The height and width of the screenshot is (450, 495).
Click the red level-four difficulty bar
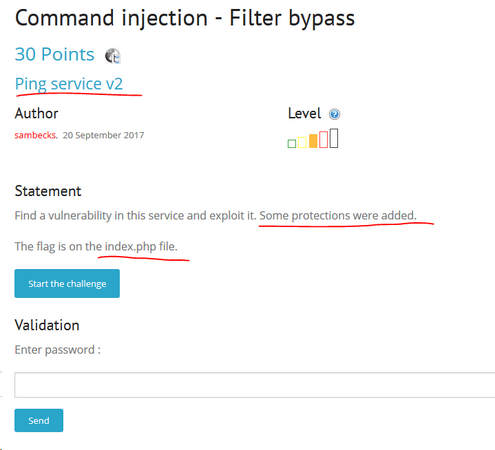tap(323, 139)
